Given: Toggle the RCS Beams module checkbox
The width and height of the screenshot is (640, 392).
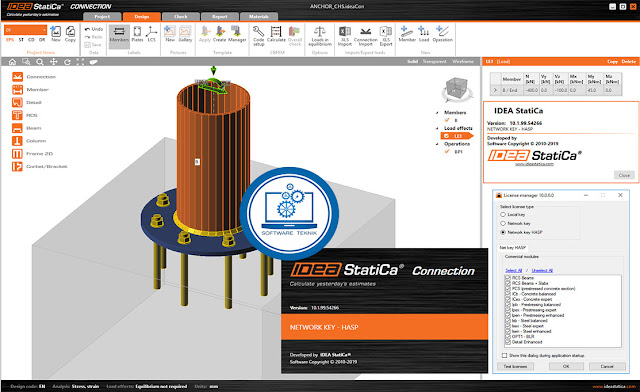Looking at the screenshot, I should coord(508,278).
